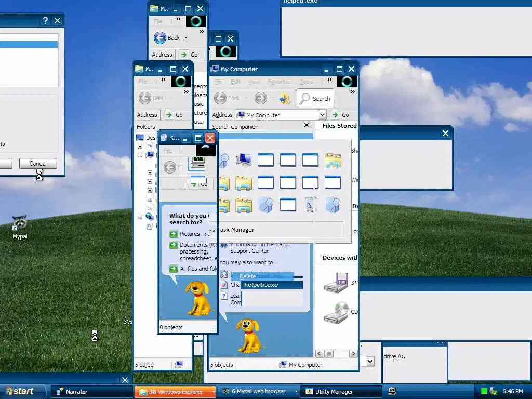Open Back history dropdown in topmost M.. window
This screenshot has width=532, height=399.
[186, 37]
